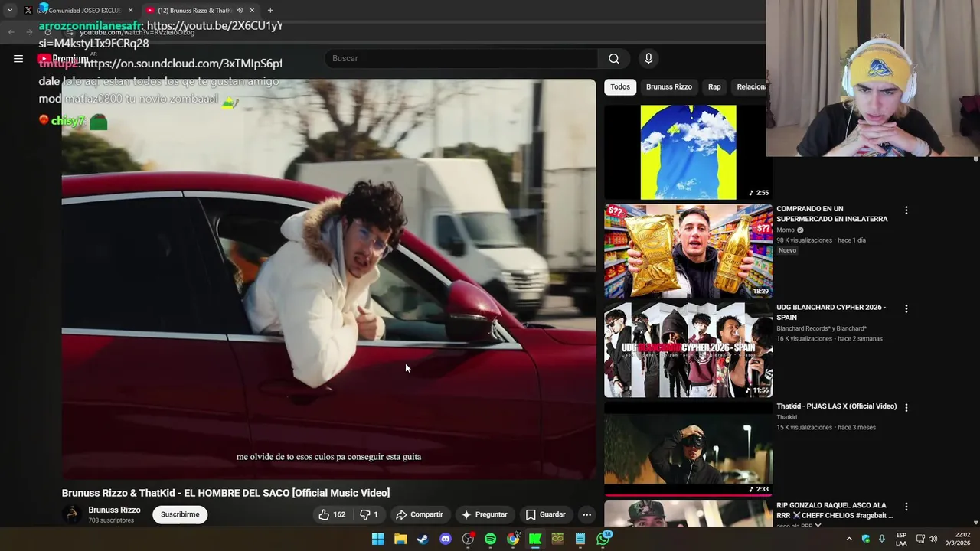Select the Rap filter chip

click(714, 86)
